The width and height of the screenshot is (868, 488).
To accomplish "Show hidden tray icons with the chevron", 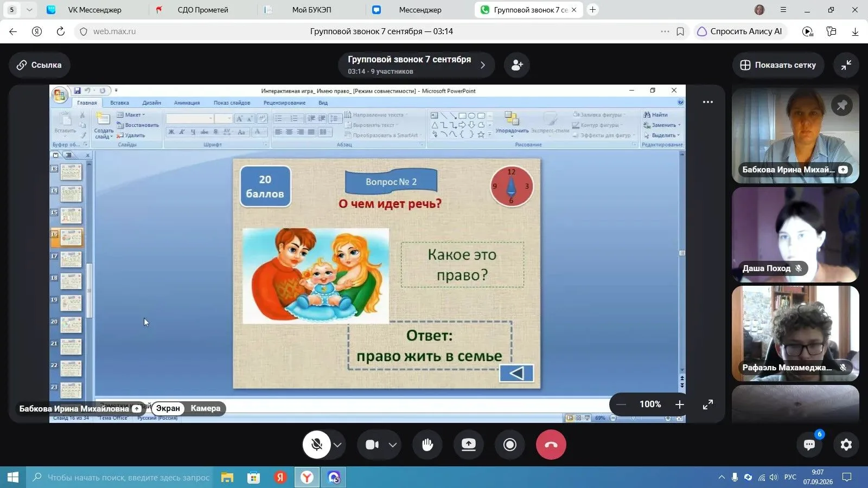I will [x=722, y=477].
